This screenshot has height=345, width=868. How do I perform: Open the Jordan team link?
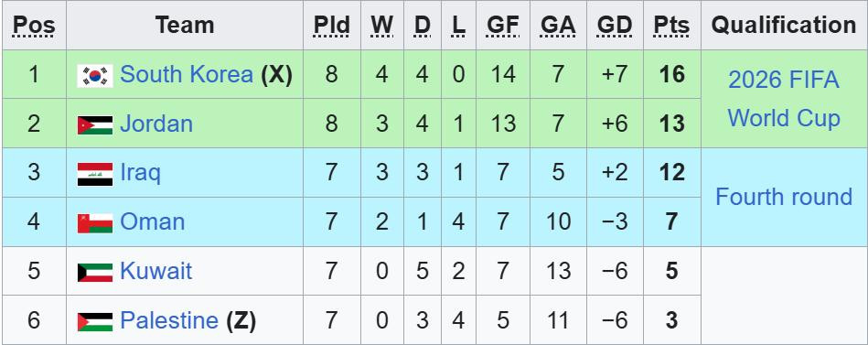[156, 124]
